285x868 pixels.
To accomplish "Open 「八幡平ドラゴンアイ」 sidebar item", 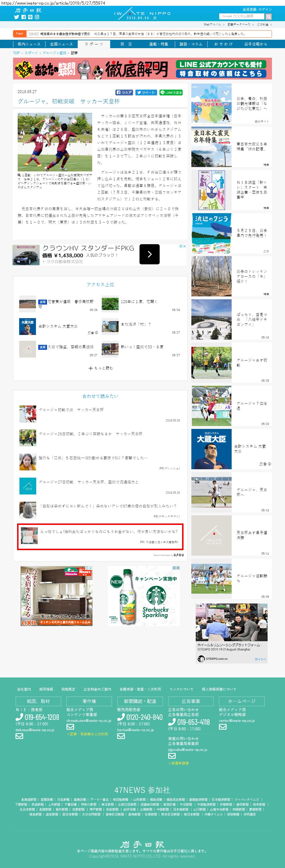I will point(231,319).
